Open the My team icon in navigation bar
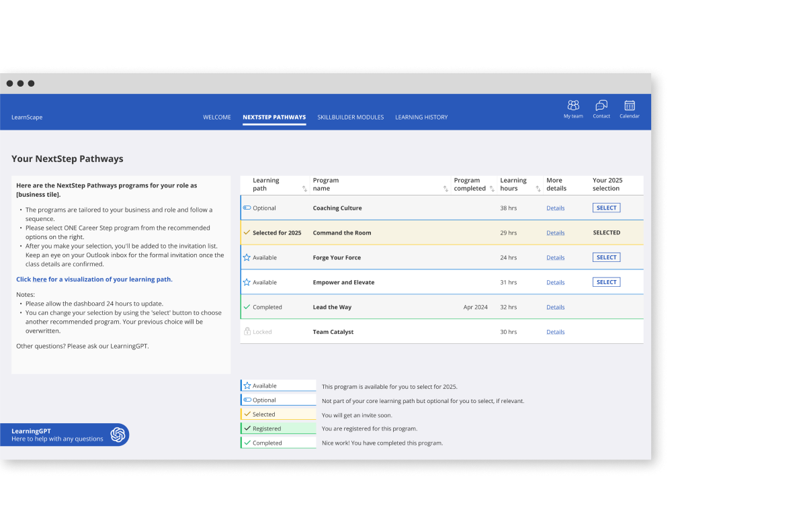 573,105
